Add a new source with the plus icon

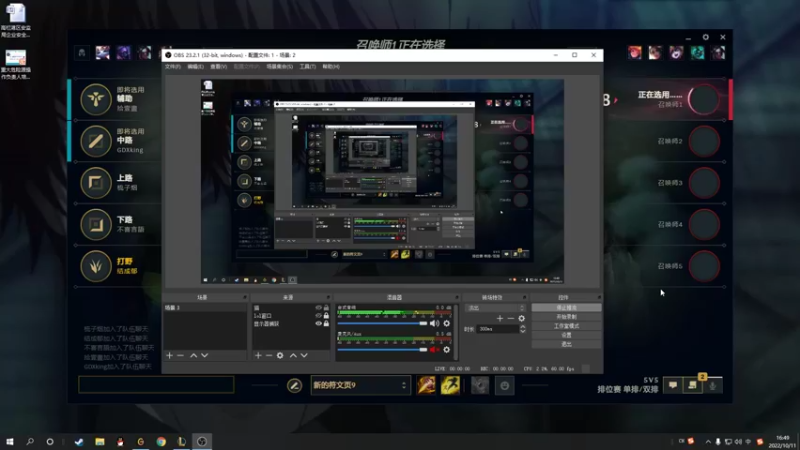coord(258,355)
